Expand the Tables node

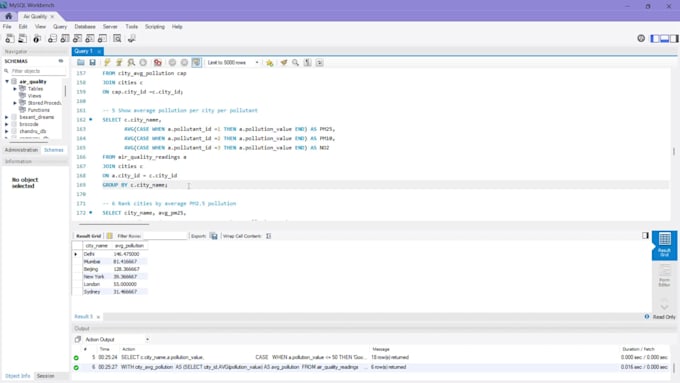[x=15, y=89]
